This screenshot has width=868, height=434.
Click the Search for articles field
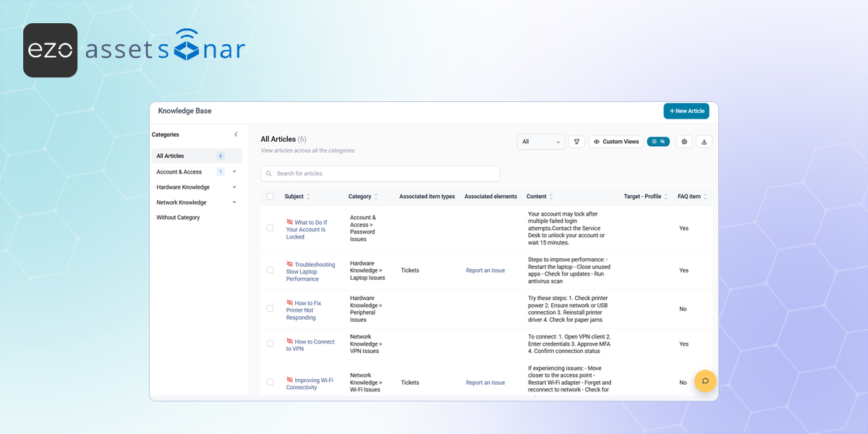(x=380, y=174)
